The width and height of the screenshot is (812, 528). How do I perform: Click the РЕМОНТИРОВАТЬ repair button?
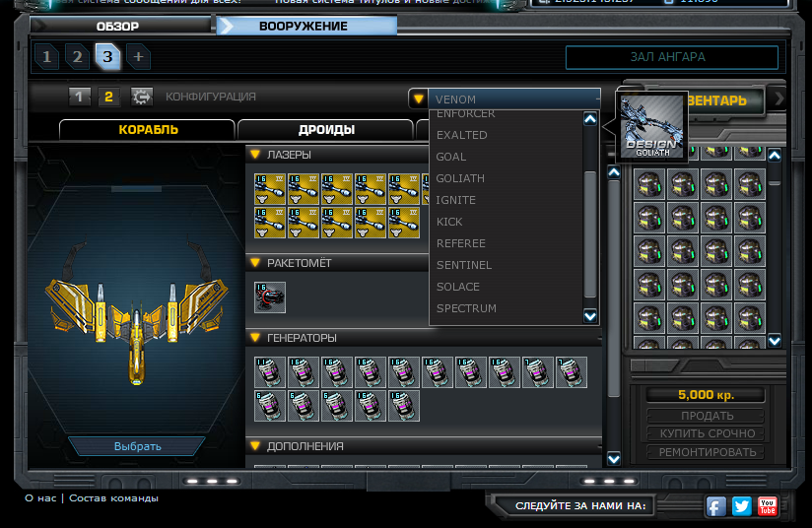coord(707,452)
